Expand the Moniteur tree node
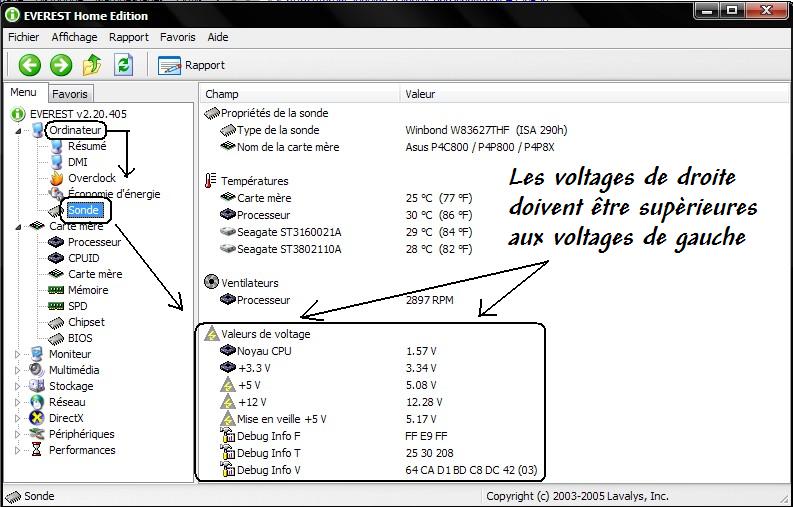This screenshot has width=793, height=507. [x=17, y=354]
